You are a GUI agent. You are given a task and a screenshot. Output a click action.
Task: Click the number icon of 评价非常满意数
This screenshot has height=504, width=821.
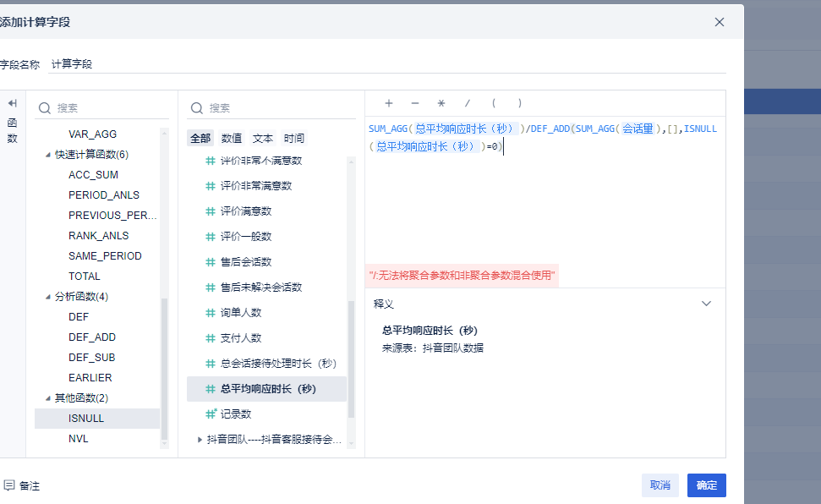(211, 186)
